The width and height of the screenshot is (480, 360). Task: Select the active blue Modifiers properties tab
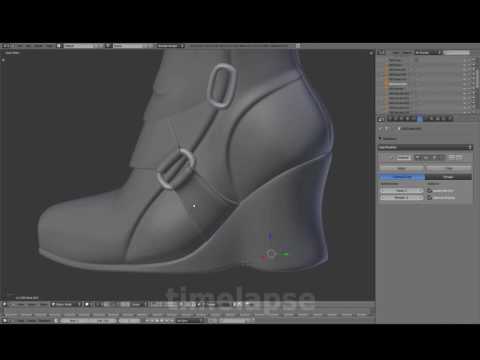pyautogui.click(x=420, y=119)
